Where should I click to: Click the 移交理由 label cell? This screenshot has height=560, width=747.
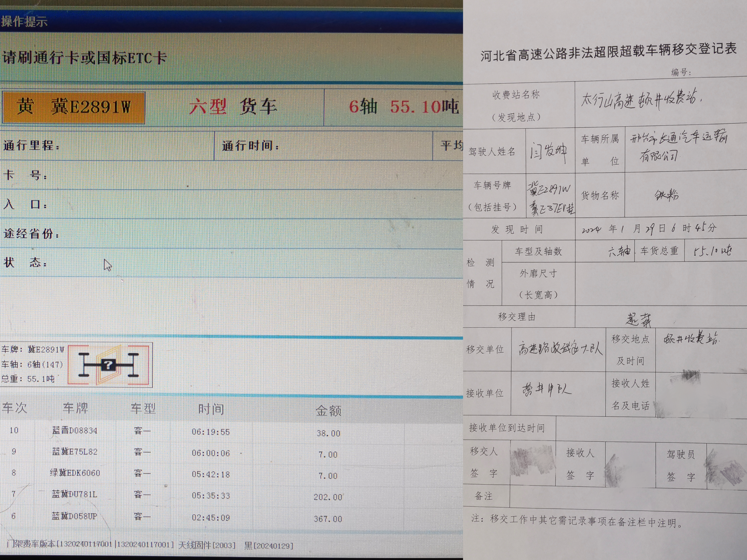519,317
